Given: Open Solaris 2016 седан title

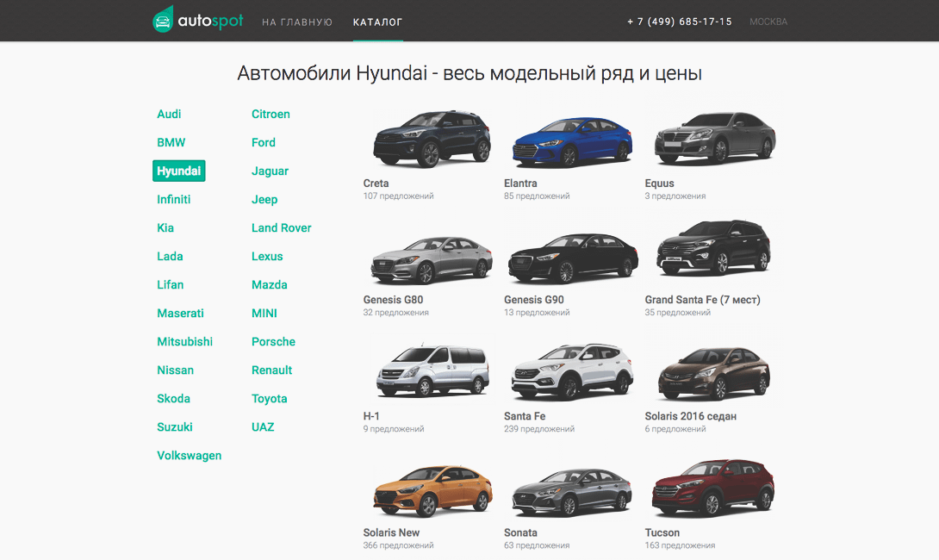Looking at the screenshot, I should (691, 416).
